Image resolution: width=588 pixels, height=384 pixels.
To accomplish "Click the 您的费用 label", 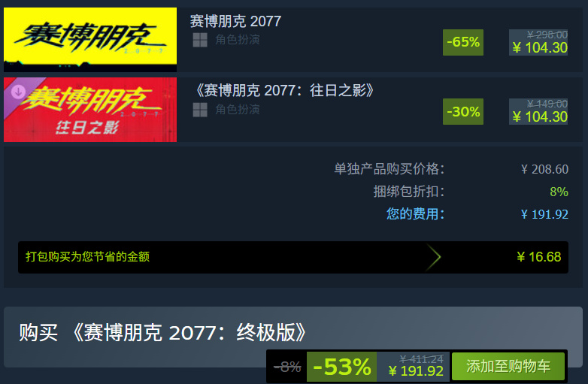I will (x=415, y=214).
